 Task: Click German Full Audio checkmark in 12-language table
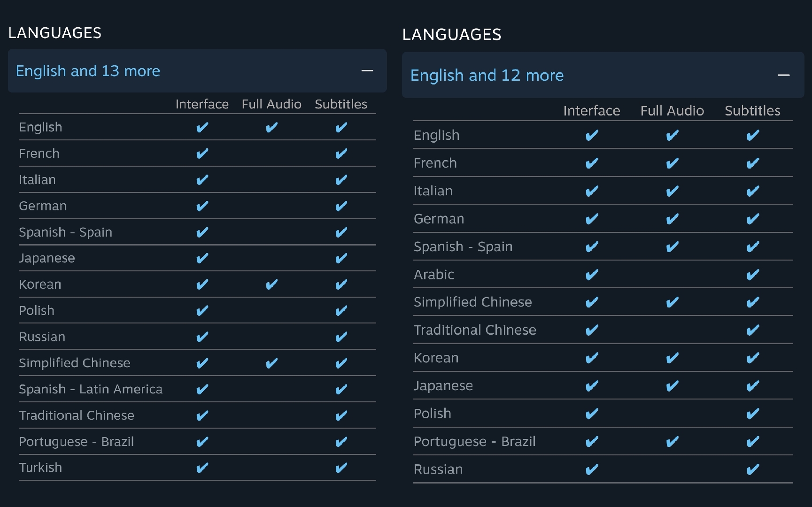click(672, 219)
